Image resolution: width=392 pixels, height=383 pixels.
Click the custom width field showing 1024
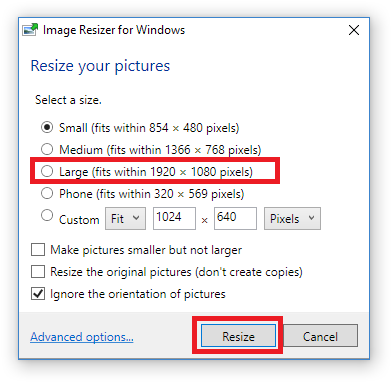click(x=174, y=218)
